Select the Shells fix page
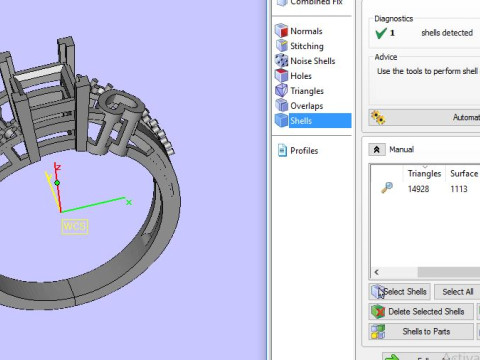This screenshot has width=480, height=360. pyautogui.click(x=313, y=120)
